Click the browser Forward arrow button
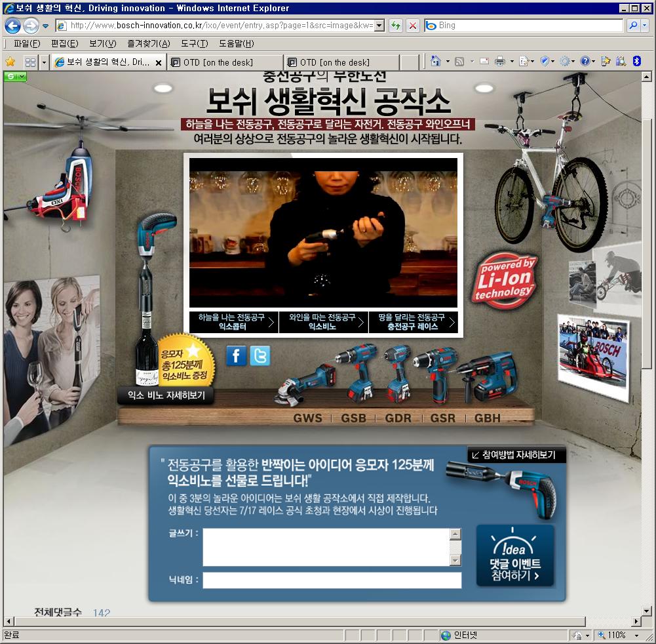This screenshot has width=656, height=644. point(31,26)
